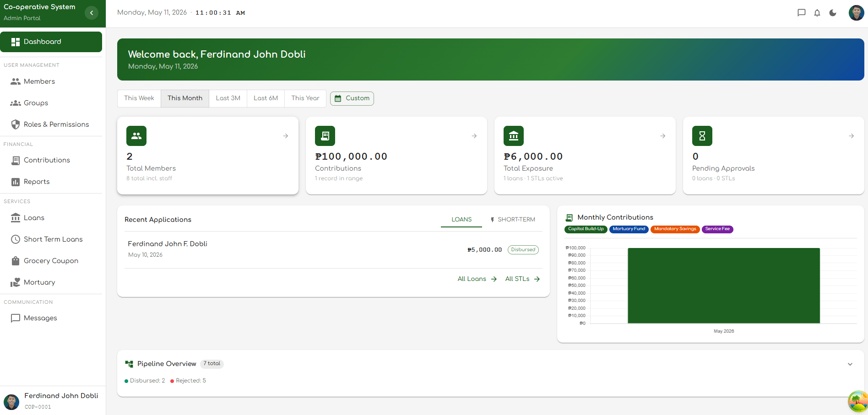Screen dimensions: 868x415
Task: Click Monthly Contributions title icon
Action: [x=569, y=218]
